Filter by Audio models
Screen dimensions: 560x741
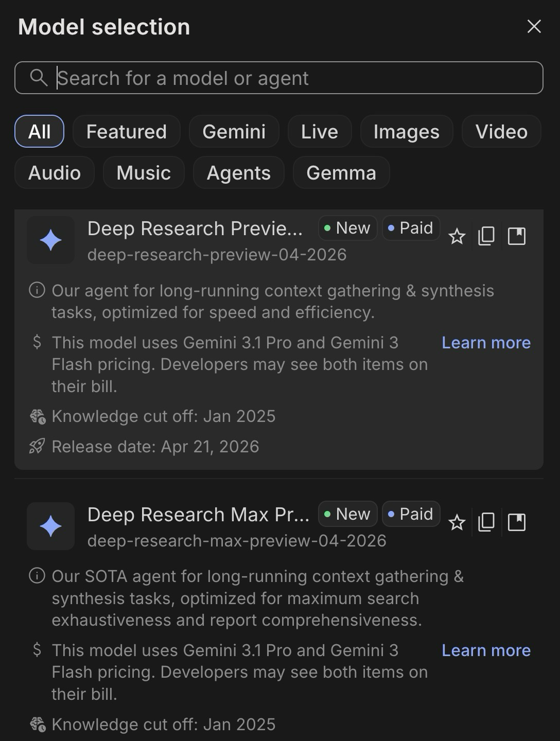pos(55,172)
